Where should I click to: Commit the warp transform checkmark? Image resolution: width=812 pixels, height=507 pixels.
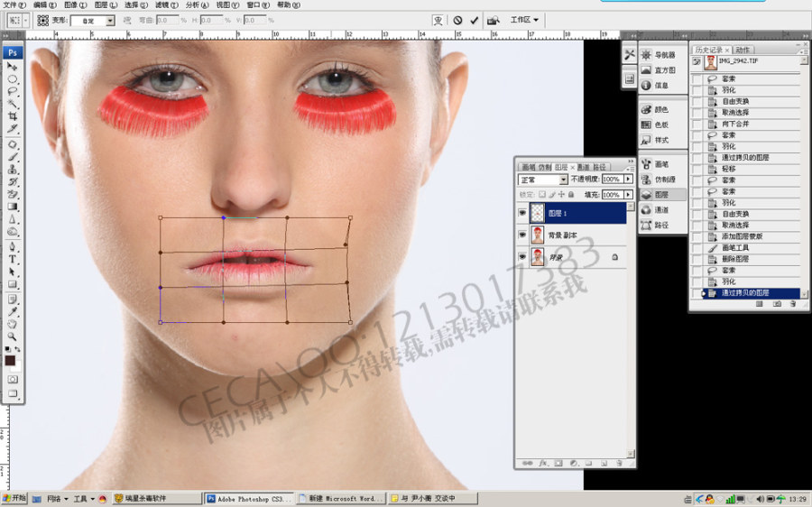[x=475, y=20]
